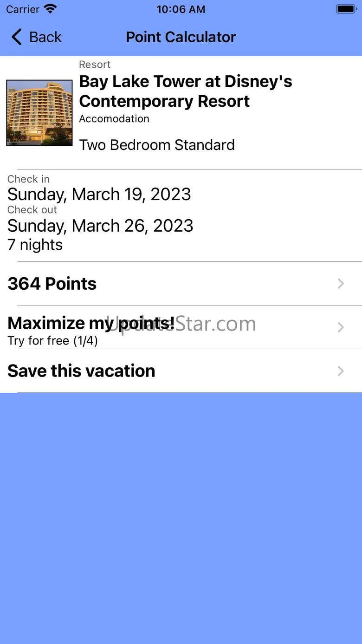Tap the Resort label above the name

tap(95, 65)
